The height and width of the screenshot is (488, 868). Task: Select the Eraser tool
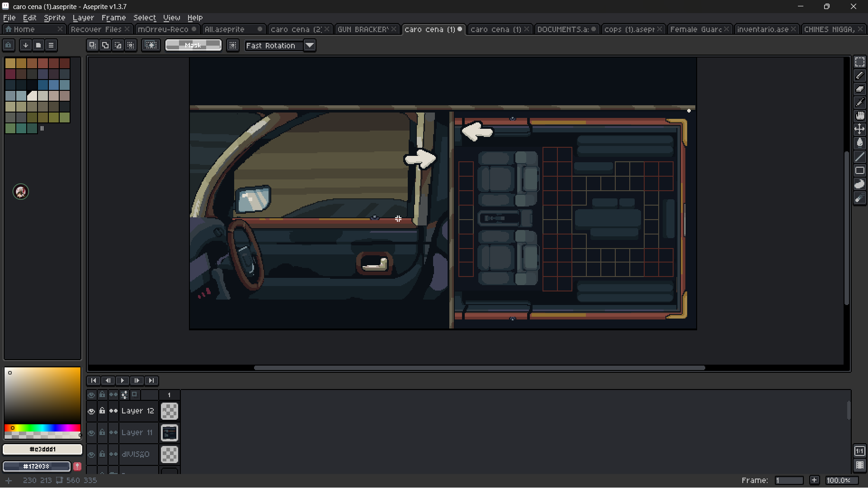click(859, 89)
